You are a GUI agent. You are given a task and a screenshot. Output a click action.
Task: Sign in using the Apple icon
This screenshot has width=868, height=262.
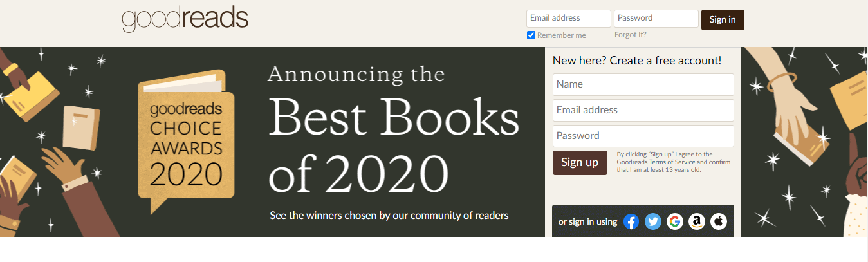pyautogui.click(x=718, y=222)
